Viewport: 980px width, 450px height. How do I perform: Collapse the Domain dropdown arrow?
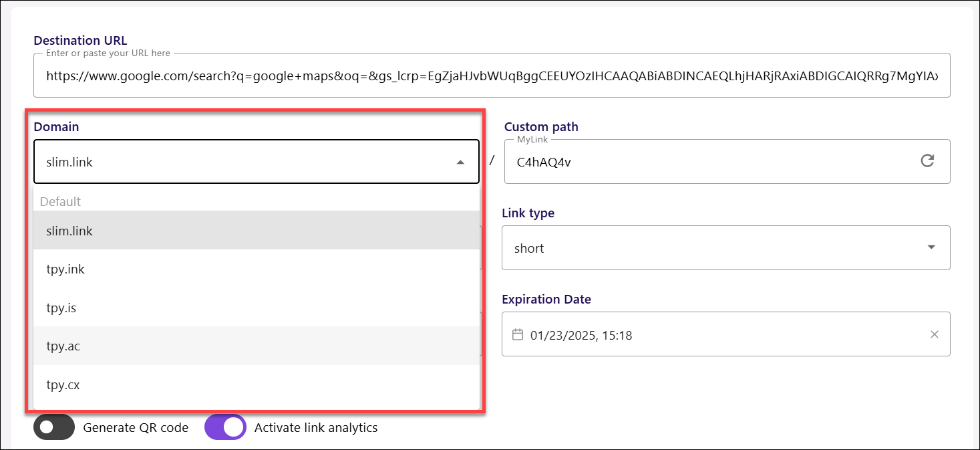460,162
